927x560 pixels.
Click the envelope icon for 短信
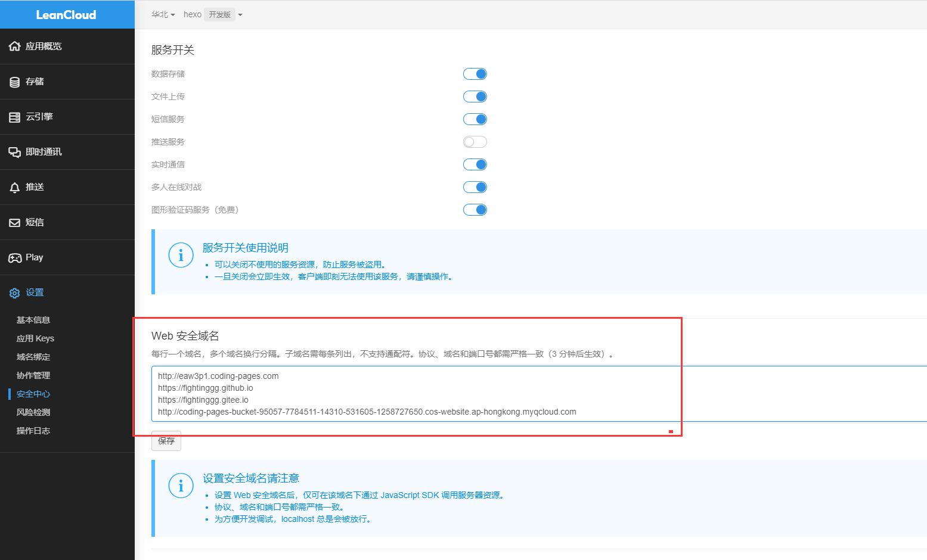14,223
